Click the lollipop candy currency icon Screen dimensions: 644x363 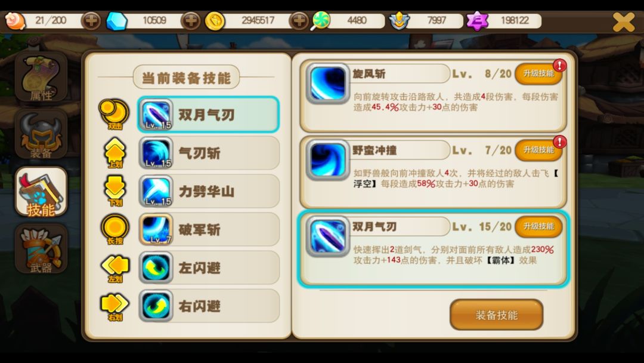(x=320, y=20)
